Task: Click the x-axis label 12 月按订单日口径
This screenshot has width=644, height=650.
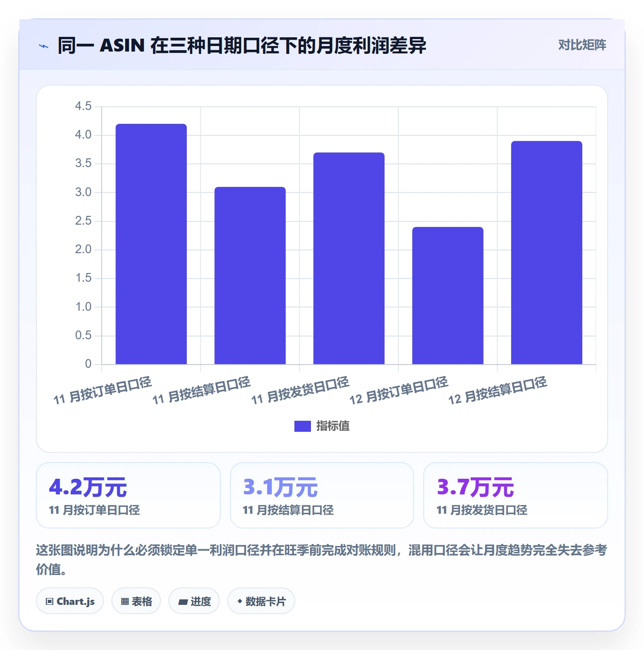Action: pos(399,390)
